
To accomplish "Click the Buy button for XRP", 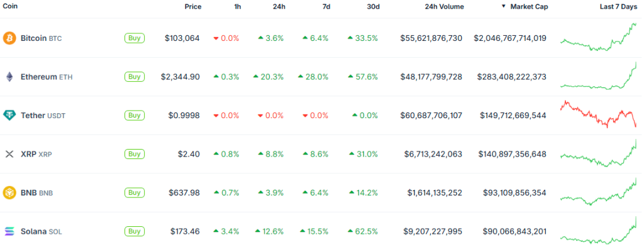I will point(135,154).
